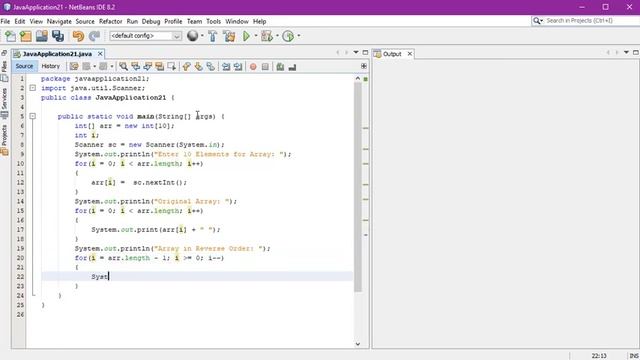Click Shift Line Left icon

[x=226, y=67]
